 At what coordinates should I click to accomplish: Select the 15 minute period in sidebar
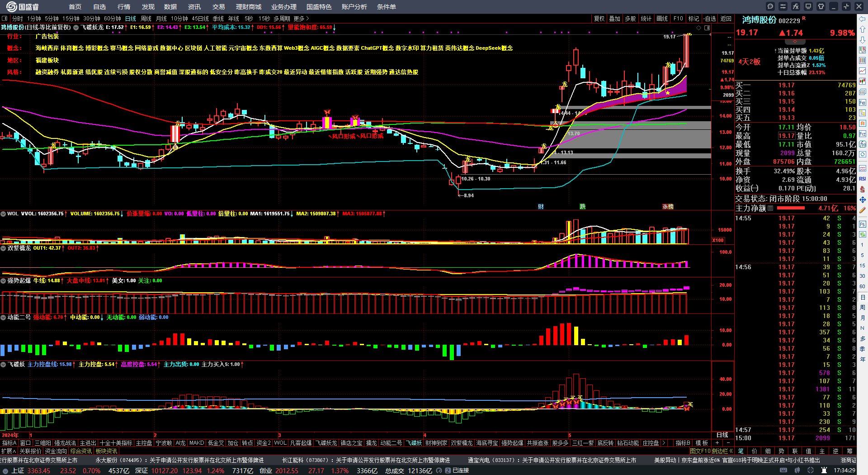pyautogui.click(x=863, y=266)
